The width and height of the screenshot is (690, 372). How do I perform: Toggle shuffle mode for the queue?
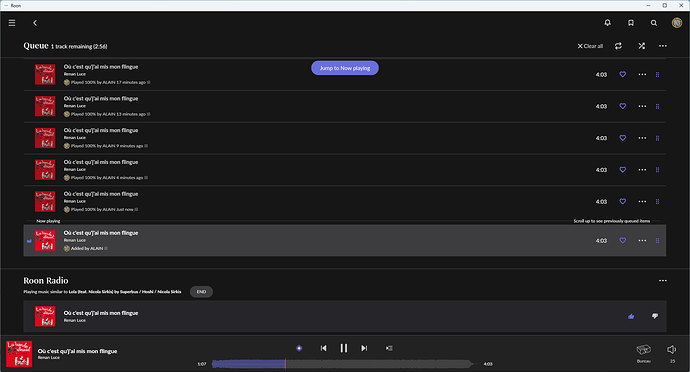(x=642, y=46)
